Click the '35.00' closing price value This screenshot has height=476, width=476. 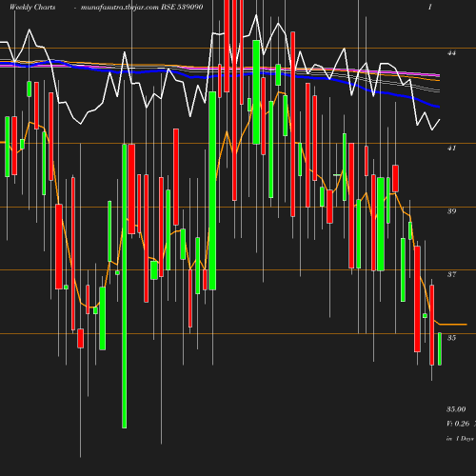(456, 409)
